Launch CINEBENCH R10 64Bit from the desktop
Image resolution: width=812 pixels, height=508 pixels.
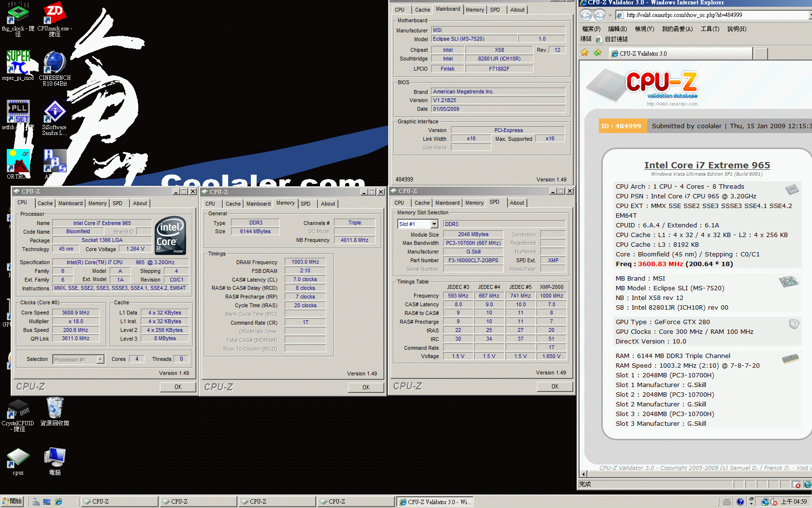[55, 69]
